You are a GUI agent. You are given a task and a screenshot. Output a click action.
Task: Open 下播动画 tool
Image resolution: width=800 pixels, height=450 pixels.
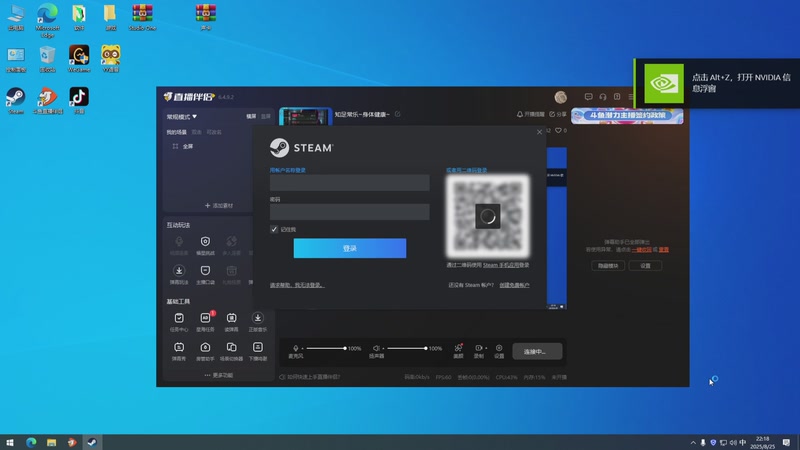coord(258,351)
